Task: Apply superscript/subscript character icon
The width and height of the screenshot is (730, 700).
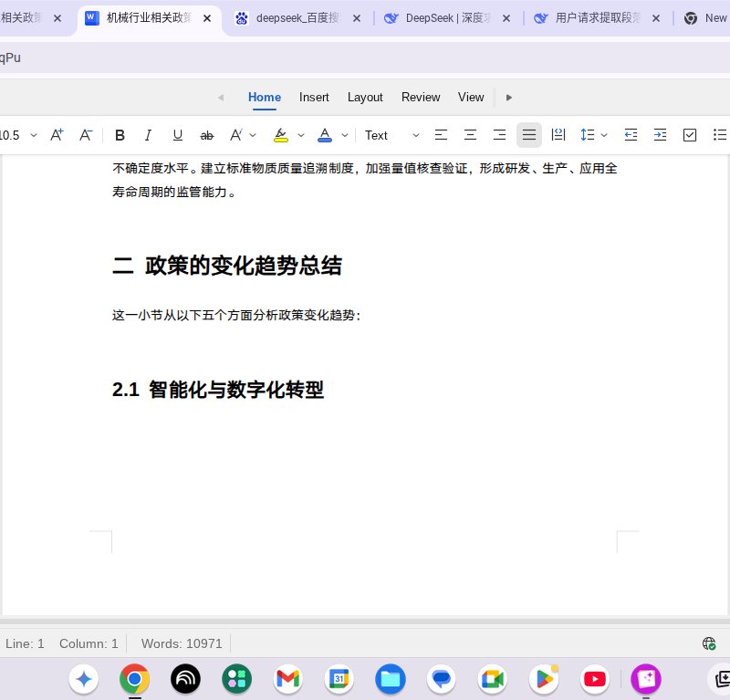Action: [x=236, y=136]
